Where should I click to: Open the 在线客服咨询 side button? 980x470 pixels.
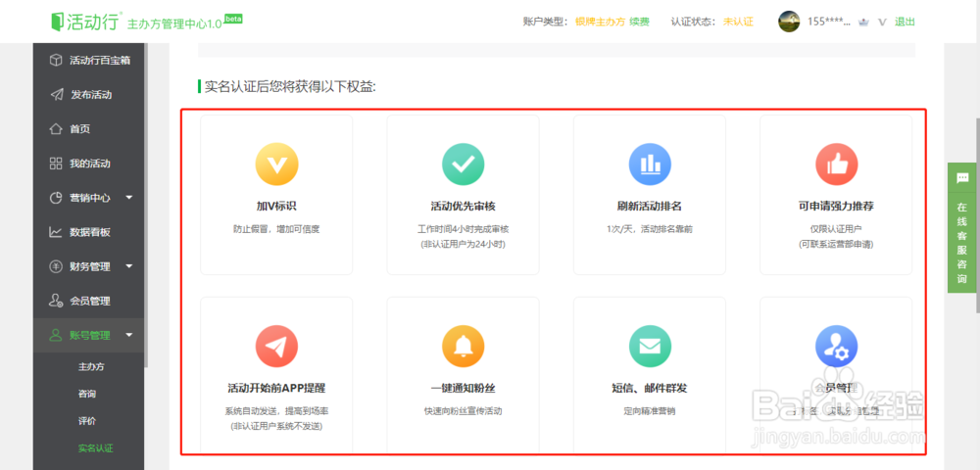tap(962, 227)
